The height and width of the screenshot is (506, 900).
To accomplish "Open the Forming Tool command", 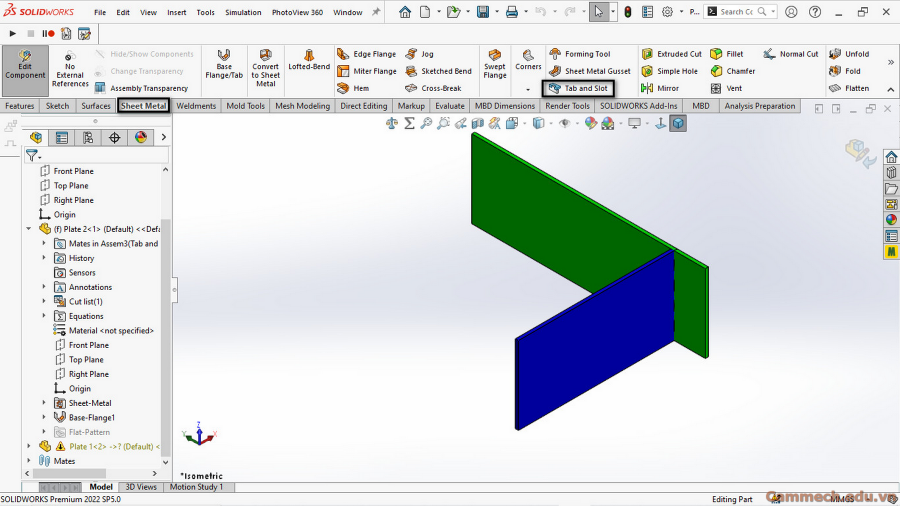I will 580,54.
